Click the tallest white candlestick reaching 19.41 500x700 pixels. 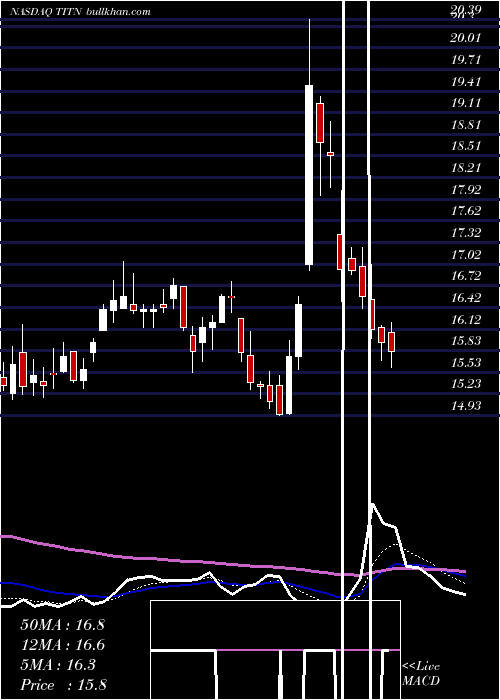click(x=309, y=175)
